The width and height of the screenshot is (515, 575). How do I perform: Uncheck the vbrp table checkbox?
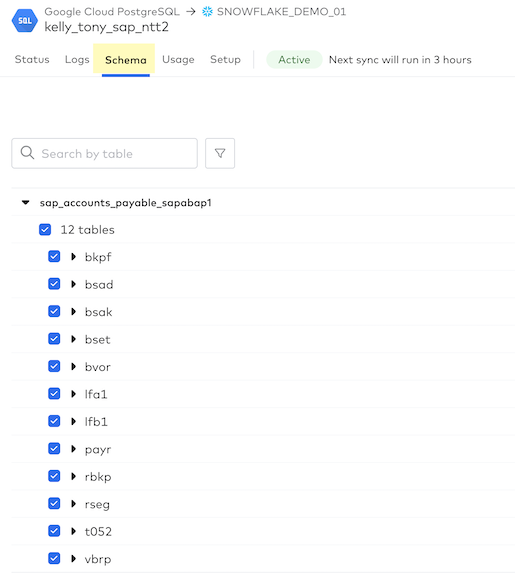point(54,558)
